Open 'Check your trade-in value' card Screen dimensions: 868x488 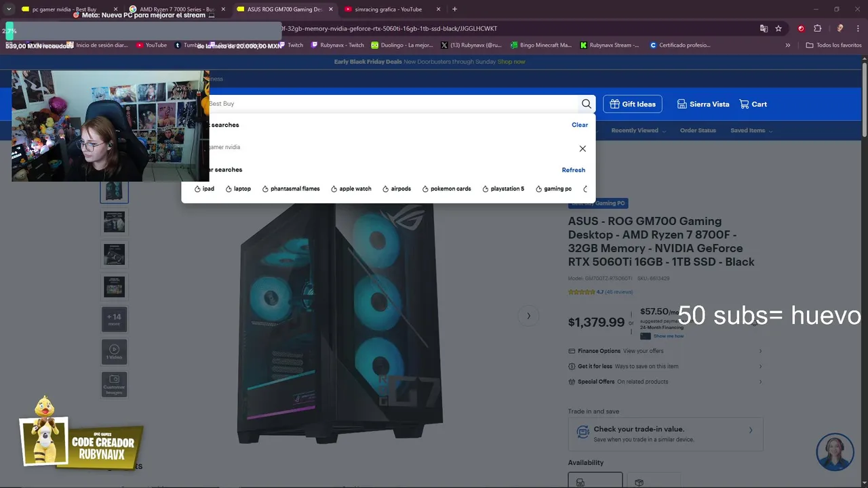pos(665,434)
